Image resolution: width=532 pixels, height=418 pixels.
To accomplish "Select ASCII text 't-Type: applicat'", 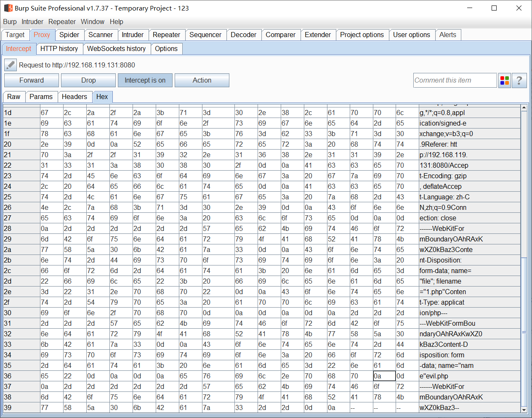I will click(442, 302).
